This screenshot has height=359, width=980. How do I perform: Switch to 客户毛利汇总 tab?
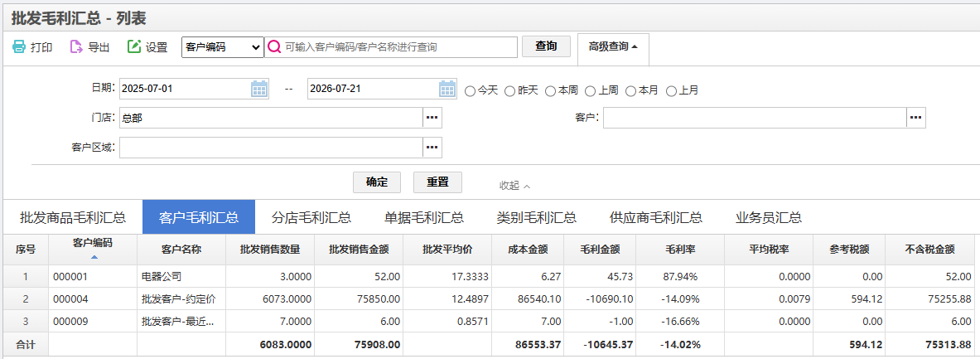[x=199, y=218]
